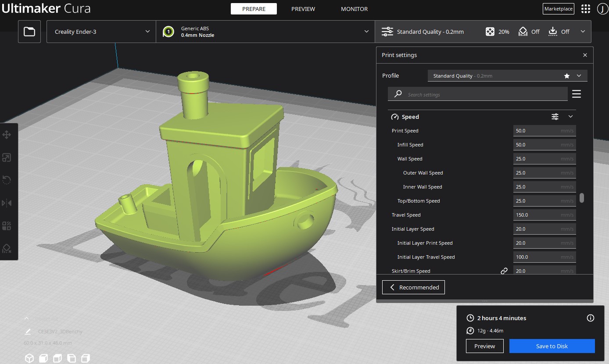Click the Wall Speed value field
609x364 pixels.
point(545,159)
